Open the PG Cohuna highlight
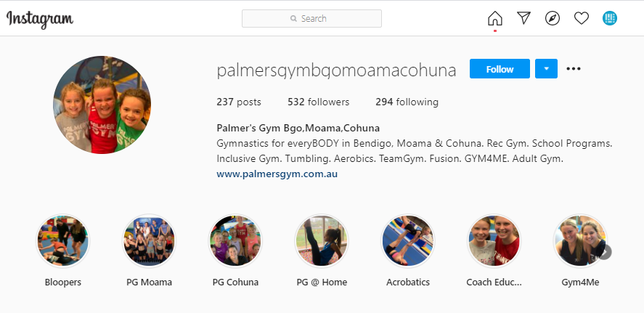644x313 pixels. [235, 240]
